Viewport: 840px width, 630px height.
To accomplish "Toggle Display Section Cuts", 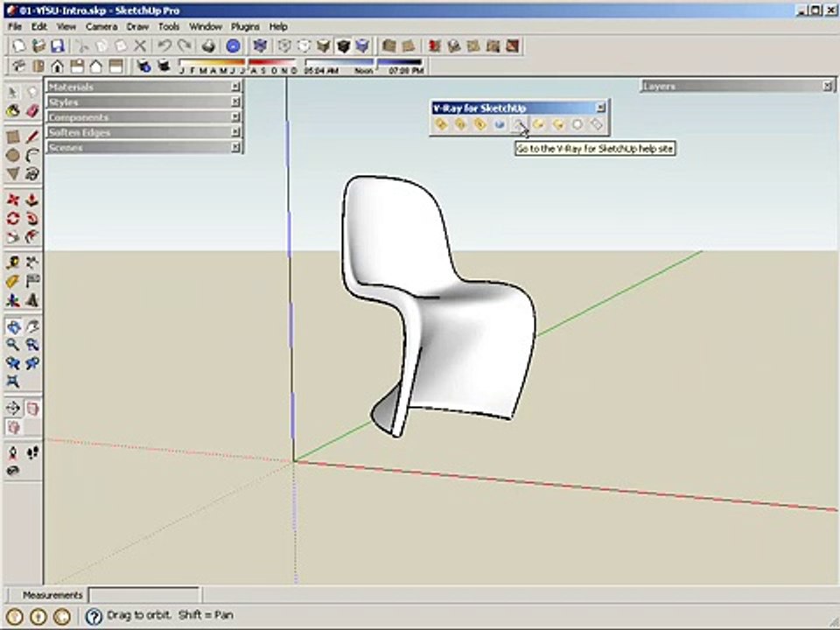I will (13, 427).
